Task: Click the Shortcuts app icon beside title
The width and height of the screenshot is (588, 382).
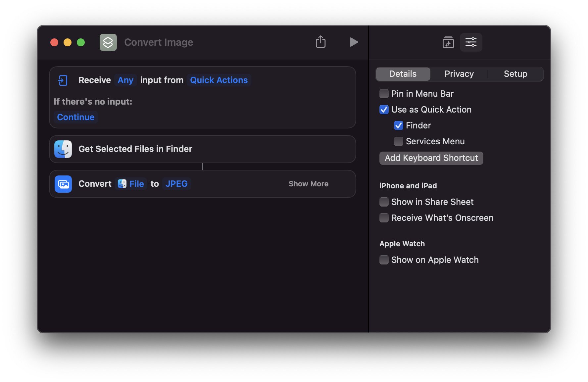Action: [x=108, y=42]
